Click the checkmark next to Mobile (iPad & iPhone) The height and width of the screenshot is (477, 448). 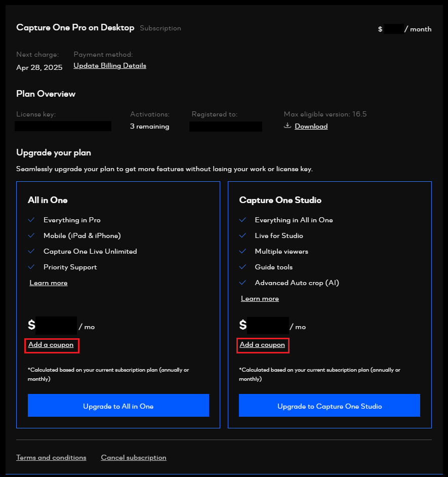[x=31, y=235]
